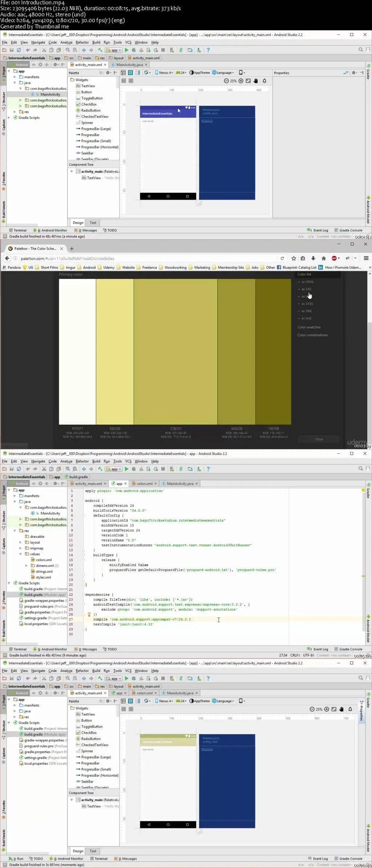The height and width of the screenshot is (868, 372).
Task: Click the browser back arrow
Action: click(x=7, y=258)
